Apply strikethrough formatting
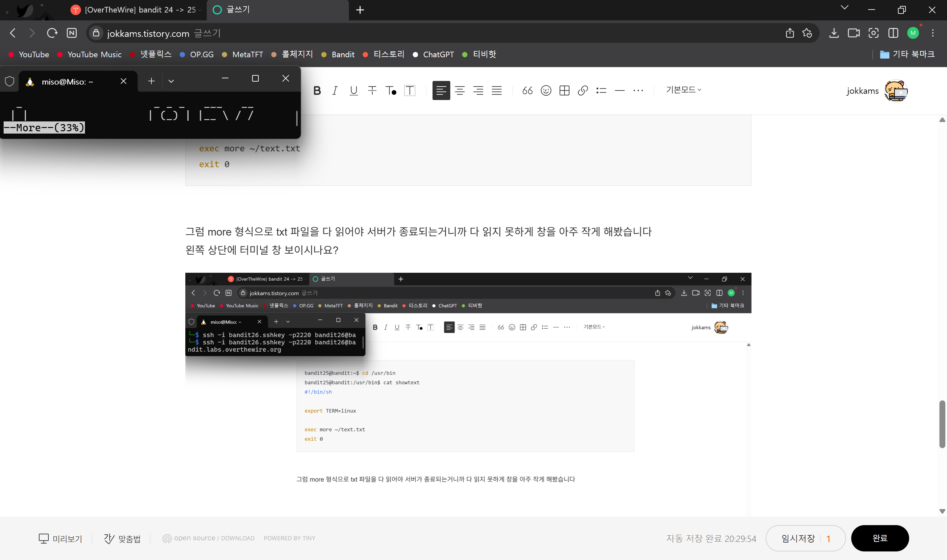The width and height of the screenshot is (947, 560). (372, 90)
